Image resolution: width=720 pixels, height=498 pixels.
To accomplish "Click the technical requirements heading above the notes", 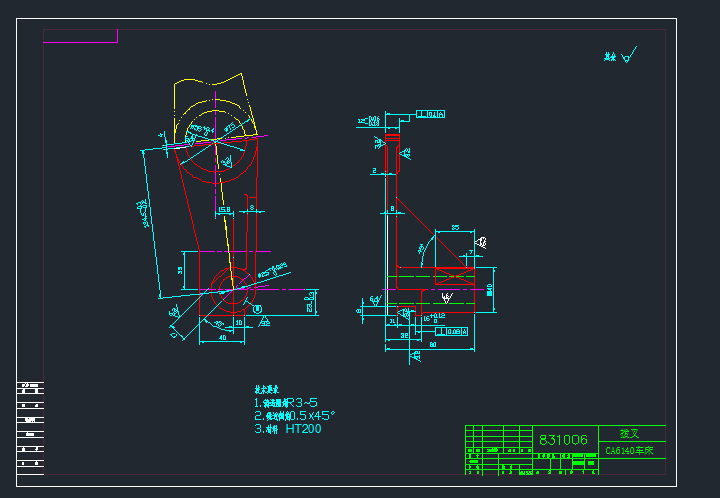I will coord(266,389).
